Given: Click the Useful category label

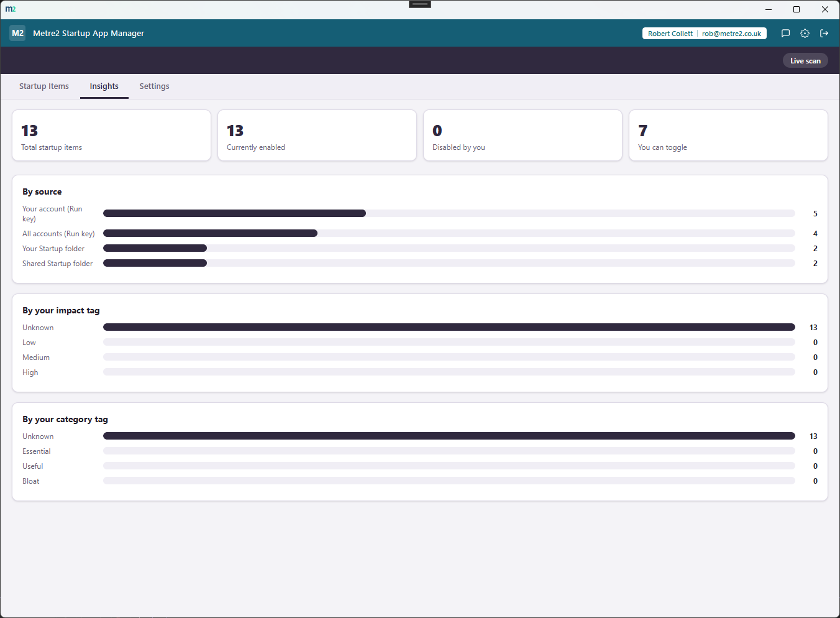Looking at the screenshot, I should tap(33, 466).
